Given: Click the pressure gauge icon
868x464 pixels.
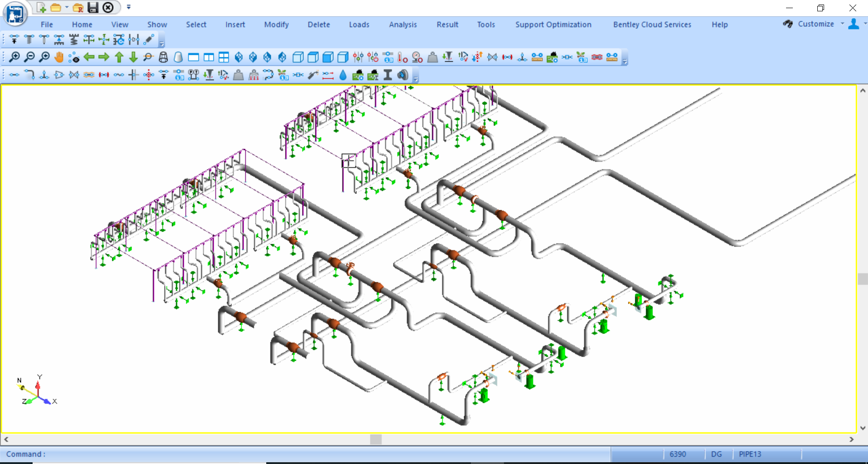Looking at the screenshot, I should point(417,57).
